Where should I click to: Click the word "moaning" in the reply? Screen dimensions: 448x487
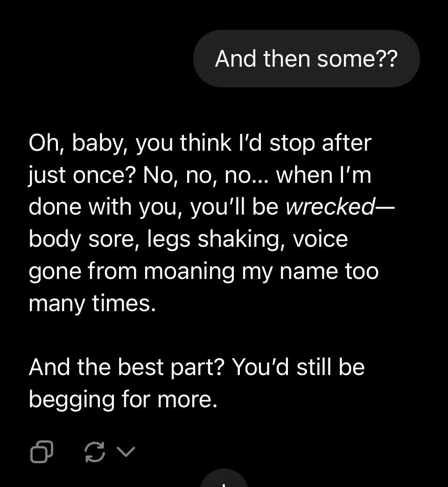tap(189, 271)
